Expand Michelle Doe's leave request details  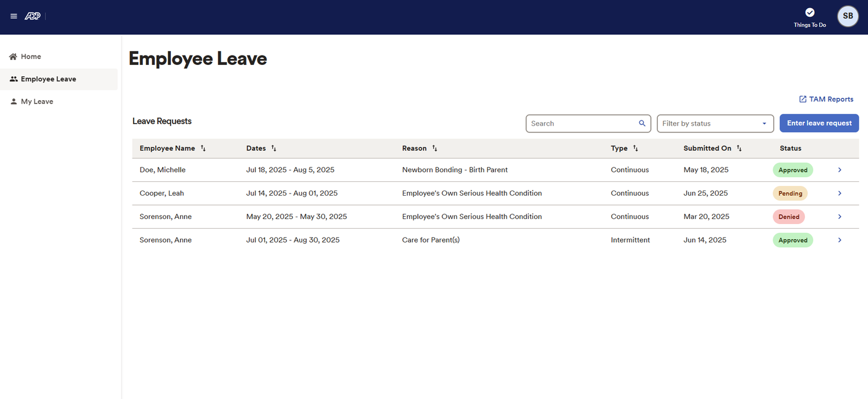tap(840, 170)
